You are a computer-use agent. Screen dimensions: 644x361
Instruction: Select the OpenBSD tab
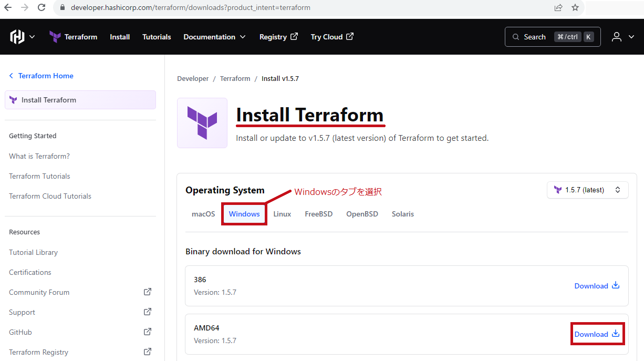(362, 214)
